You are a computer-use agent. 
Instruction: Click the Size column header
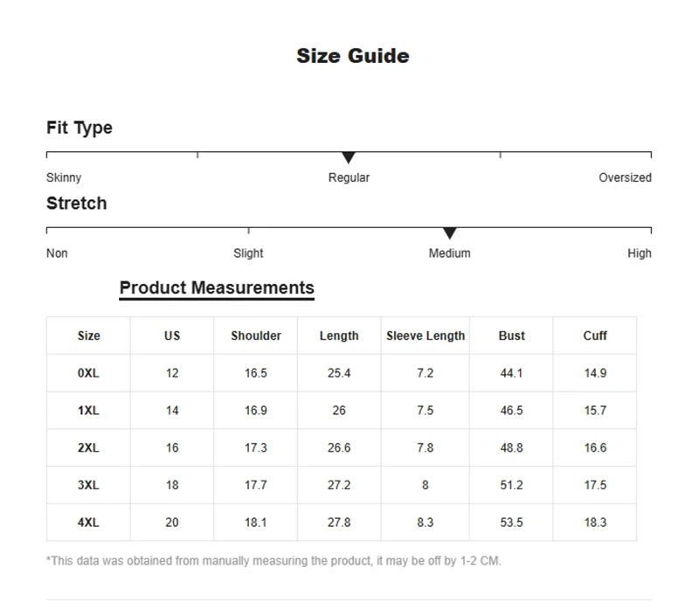pos(88,336)
